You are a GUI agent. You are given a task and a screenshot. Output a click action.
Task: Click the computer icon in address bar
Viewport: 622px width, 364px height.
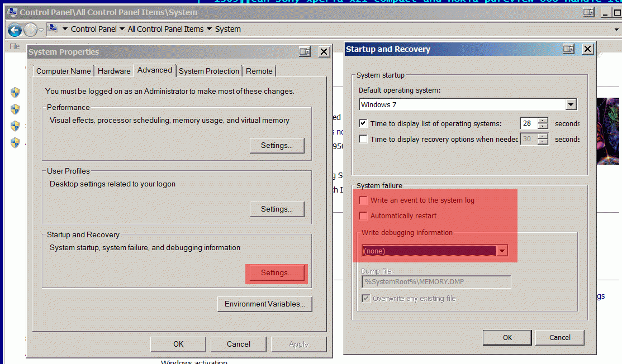pyautogui.click(x=53, y=28)
